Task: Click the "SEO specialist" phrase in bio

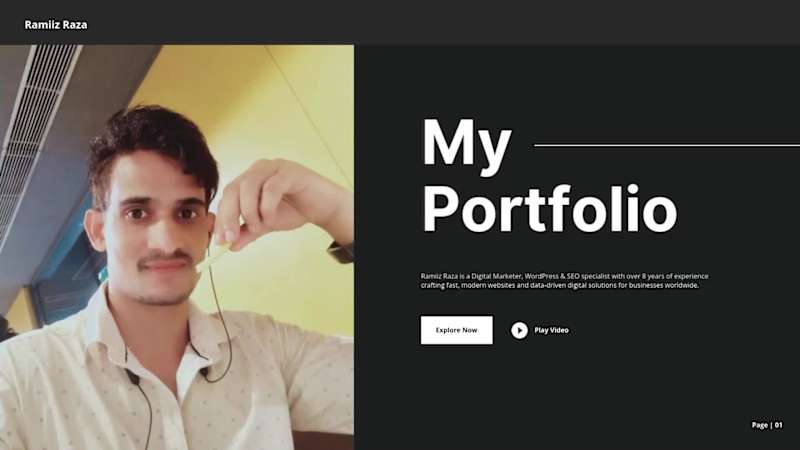Action: [x=588, y=276]
